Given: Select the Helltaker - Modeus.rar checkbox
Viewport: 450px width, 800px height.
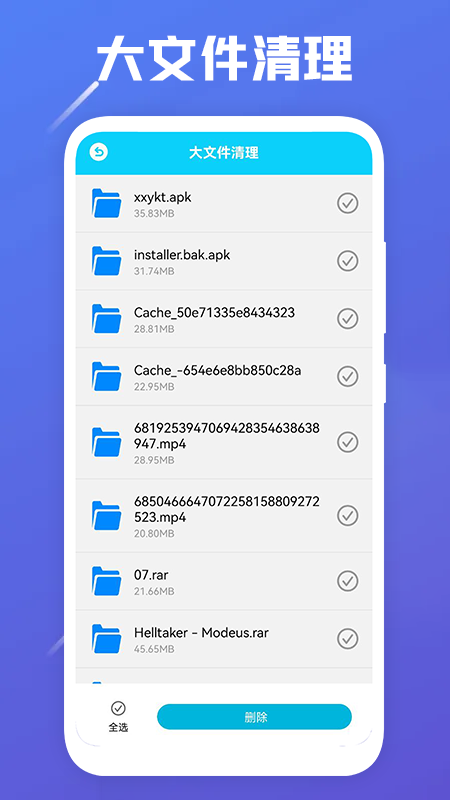Looking at the screenshot, I should pos(347,638).
